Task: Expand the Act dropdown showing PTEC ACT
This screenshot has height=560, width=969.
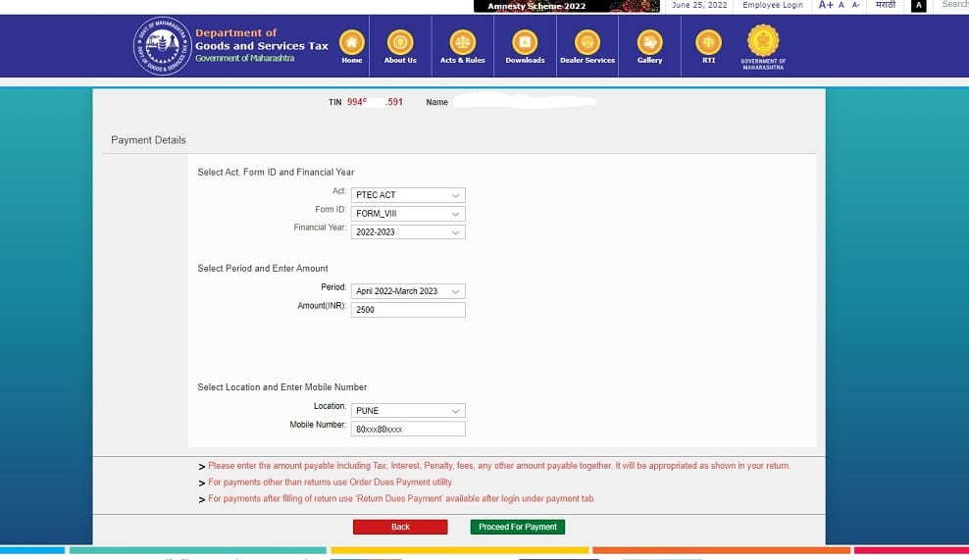Action: click(408, 195)
